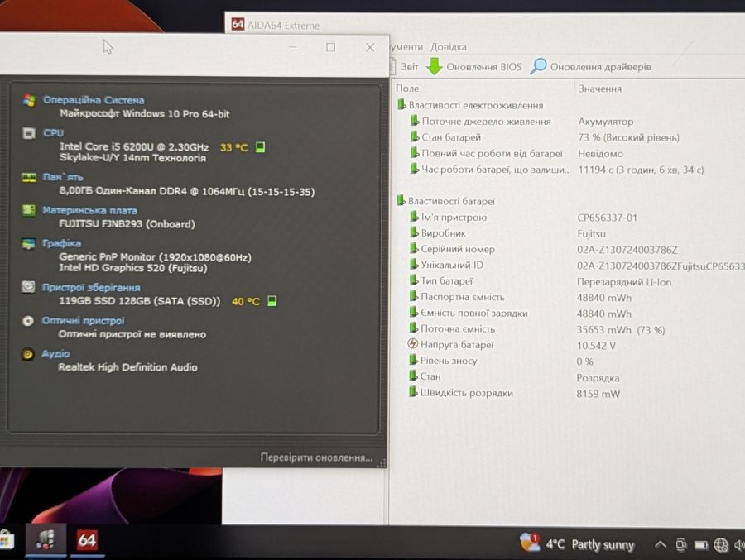Click battery icon beside Властивості батареї header

[401, 200]
